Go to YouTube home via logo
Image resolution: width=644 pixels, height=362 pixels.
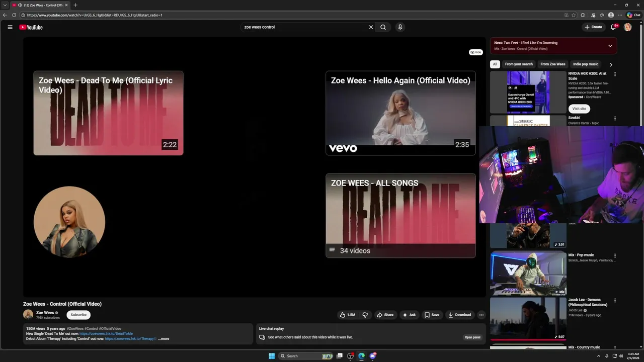pos(31,27)
